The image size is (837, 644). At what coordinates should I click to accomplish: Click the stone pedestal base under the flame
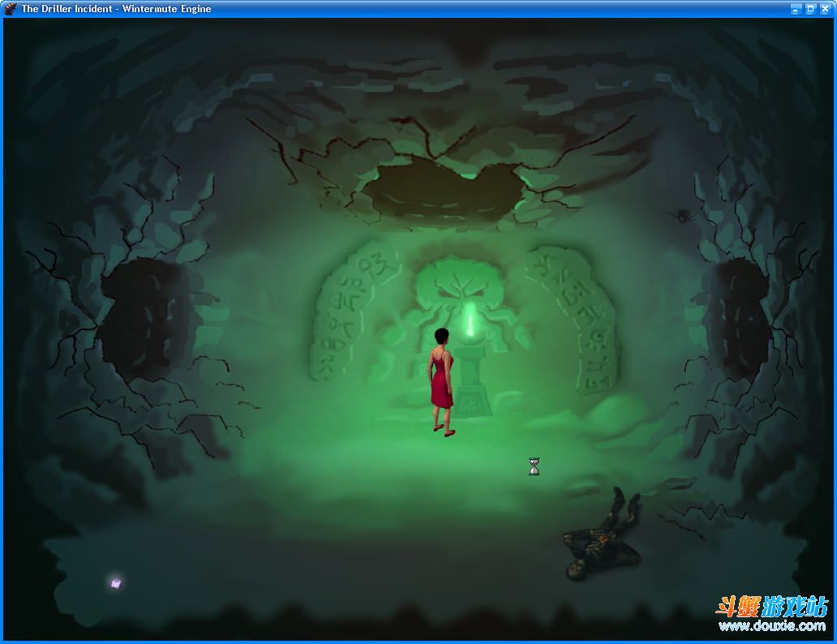pos(470,389)
